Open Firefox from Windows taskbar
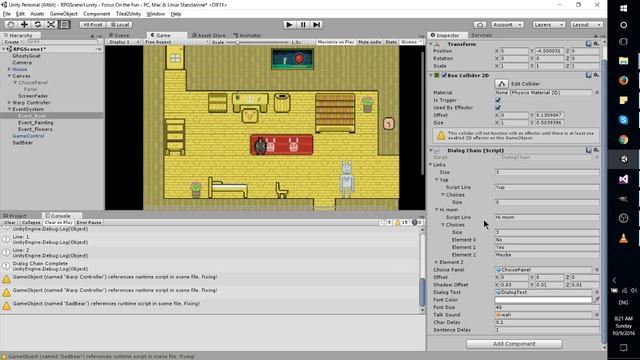This screenshot has height=360, width=640. pos(623,80)
